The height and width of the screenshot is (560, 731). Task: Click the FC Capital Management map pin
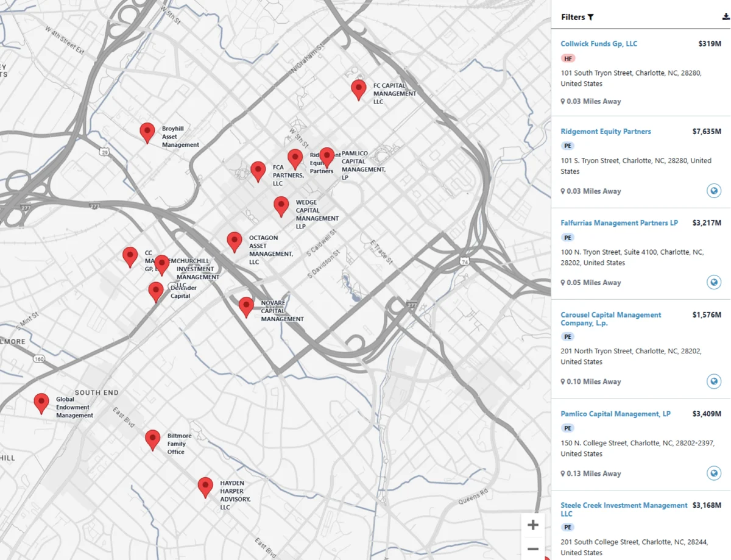click(x=359, y=90)
